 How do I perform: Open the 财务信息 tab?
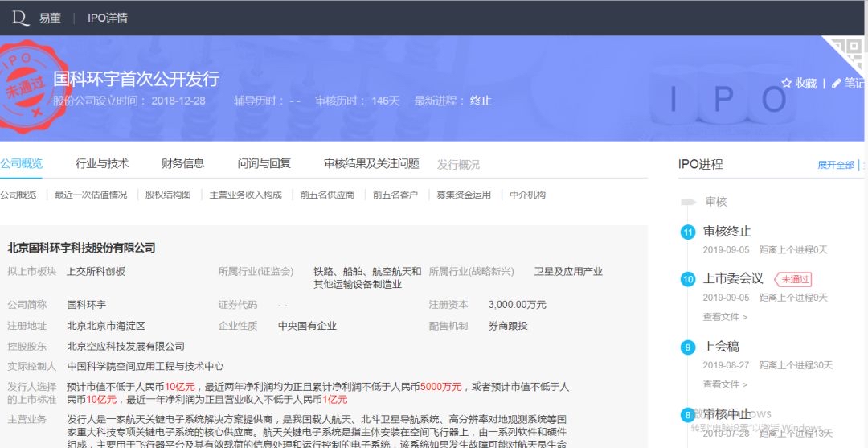click(183, 164)
